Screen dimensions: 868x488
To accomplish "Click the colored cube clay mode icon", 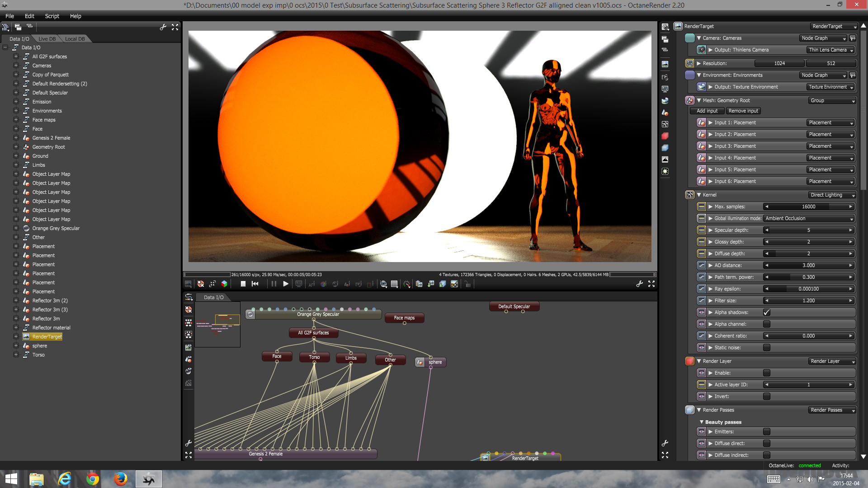I will click(x=224, y=284).
